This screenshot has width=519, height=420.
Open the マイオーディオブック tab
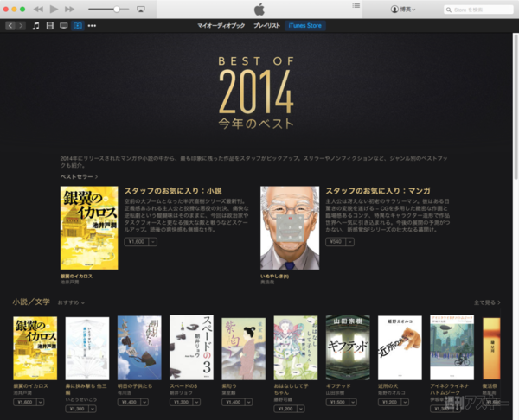point(221,25)
